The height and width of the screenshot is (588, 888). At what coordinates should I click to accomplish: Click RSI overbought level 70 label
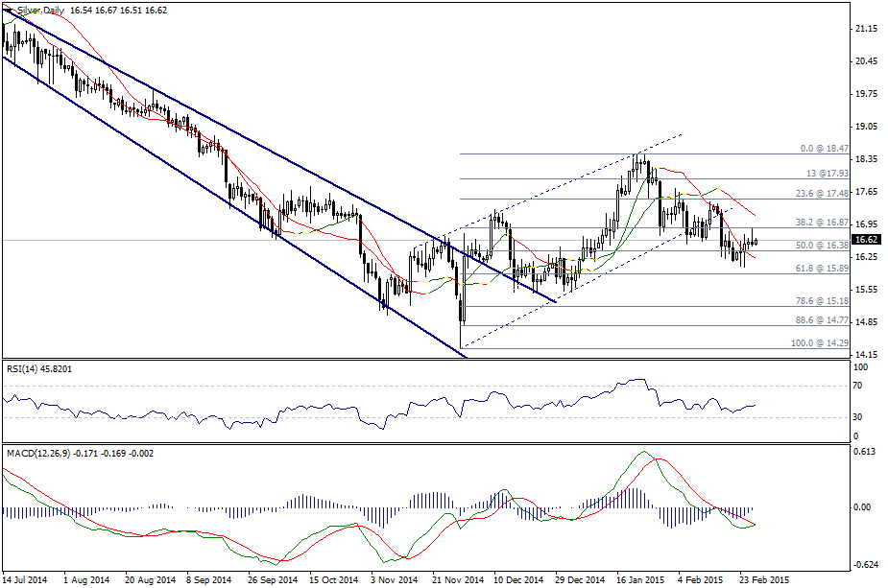857,386
